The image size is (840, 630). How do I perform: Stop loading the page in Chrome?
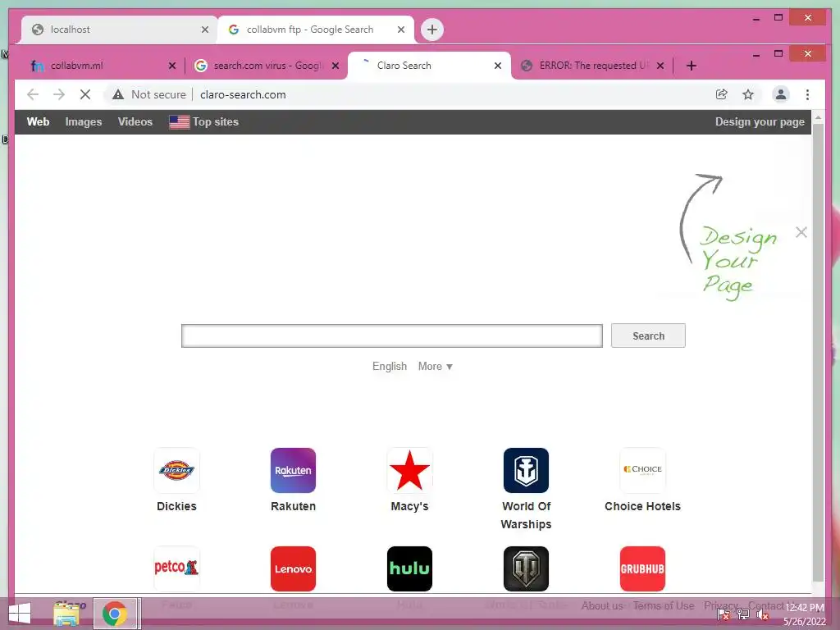point(85,95)
